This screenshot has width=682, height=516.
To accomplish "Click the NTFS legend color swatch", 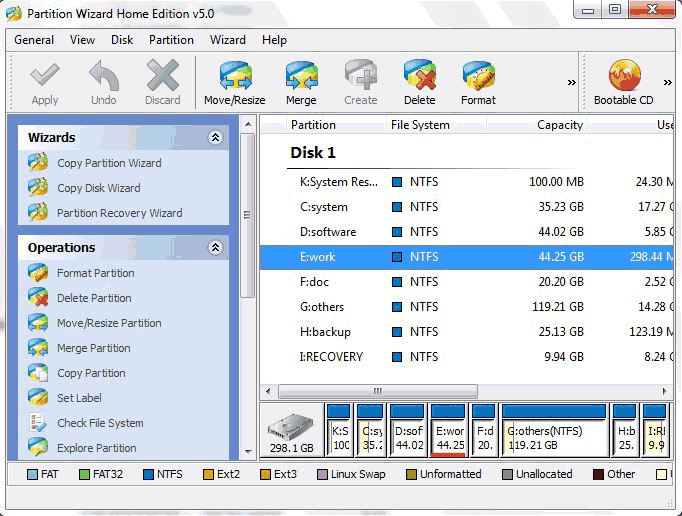I will click(148, 475).
